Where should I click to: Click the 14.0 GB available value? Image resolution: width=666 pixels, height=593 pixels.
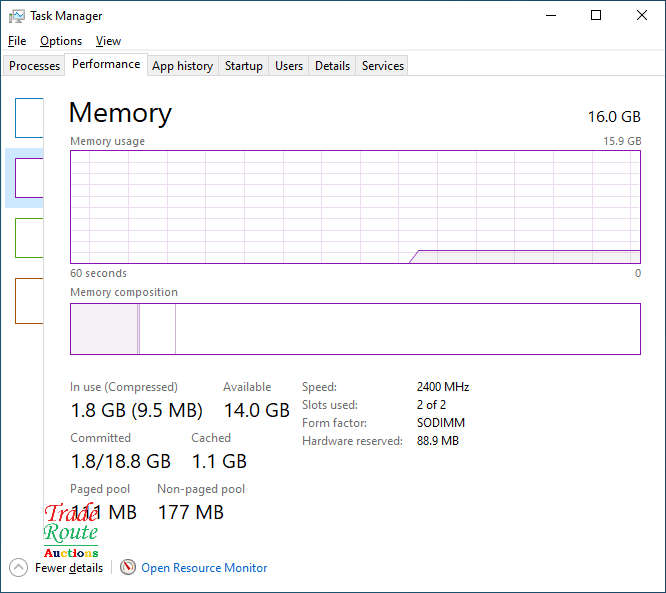coord(257,410)
